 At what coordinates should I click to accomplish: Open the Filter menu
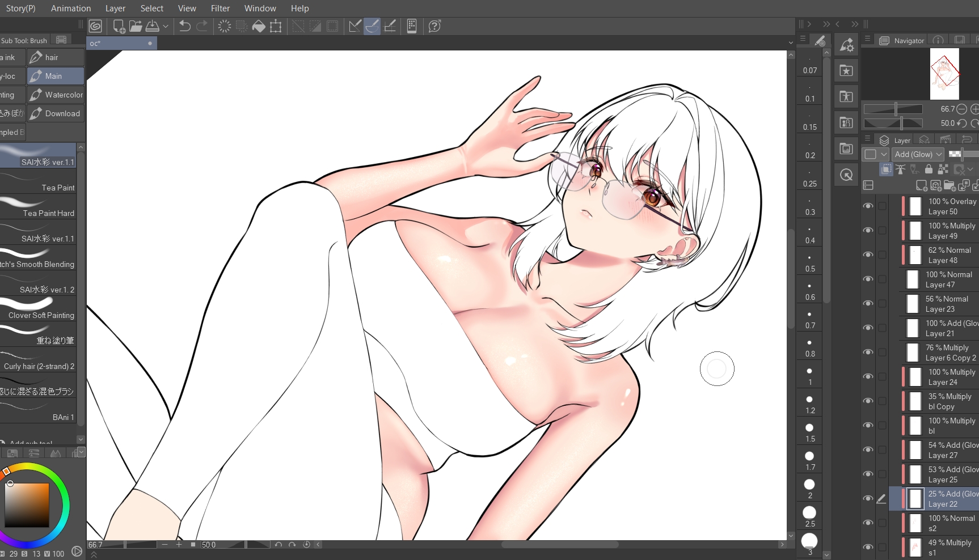(x=220, y=9)
